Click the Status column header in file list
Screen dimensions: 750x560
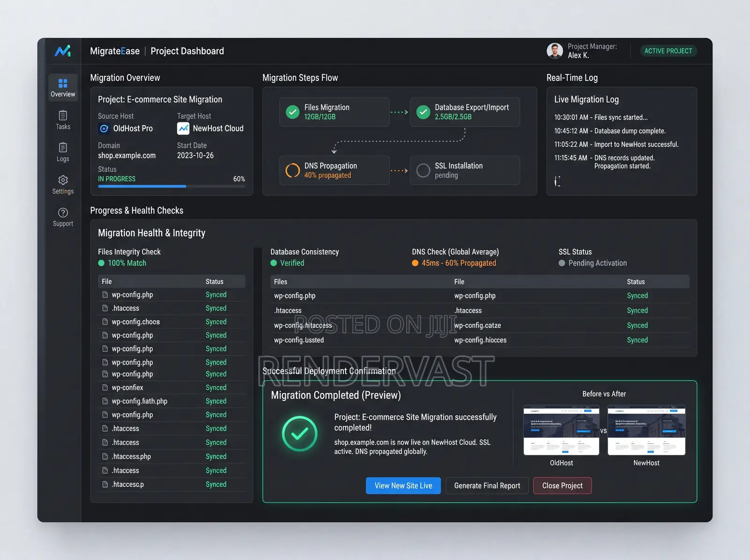point(214,281)
